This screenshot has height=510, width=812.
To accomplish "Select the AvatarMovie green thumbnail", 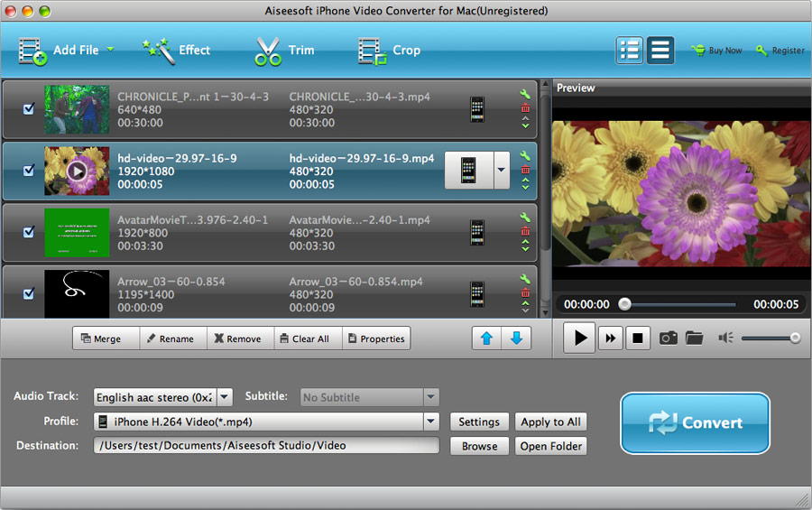I will click(77, 232).
